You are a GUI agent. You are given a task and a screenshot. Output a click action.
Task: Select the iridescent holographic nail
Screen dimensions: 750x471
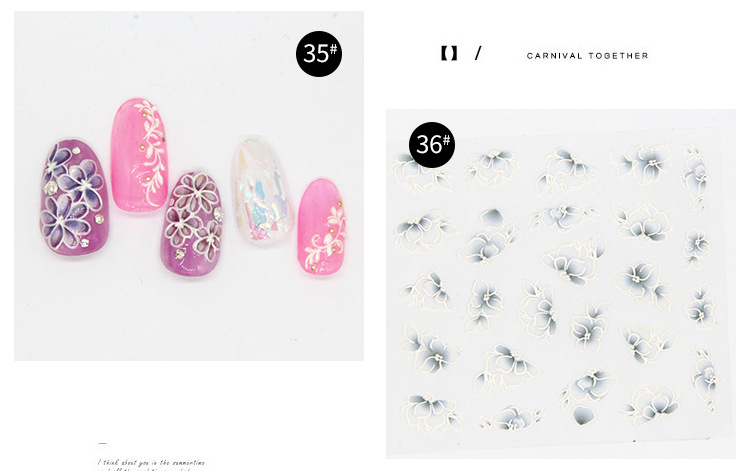[x=262, y=190]
